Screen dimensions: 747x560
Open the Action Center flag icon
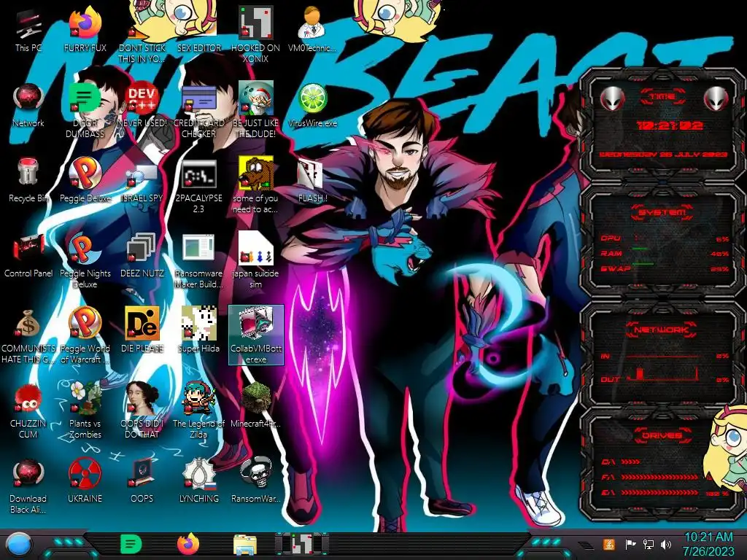click(x=630, y=544)
